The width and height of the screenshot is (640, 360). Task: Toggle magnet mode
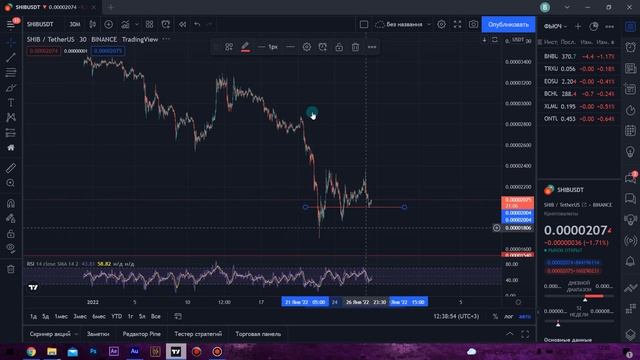pyautogui.click(x=11, y=203)
